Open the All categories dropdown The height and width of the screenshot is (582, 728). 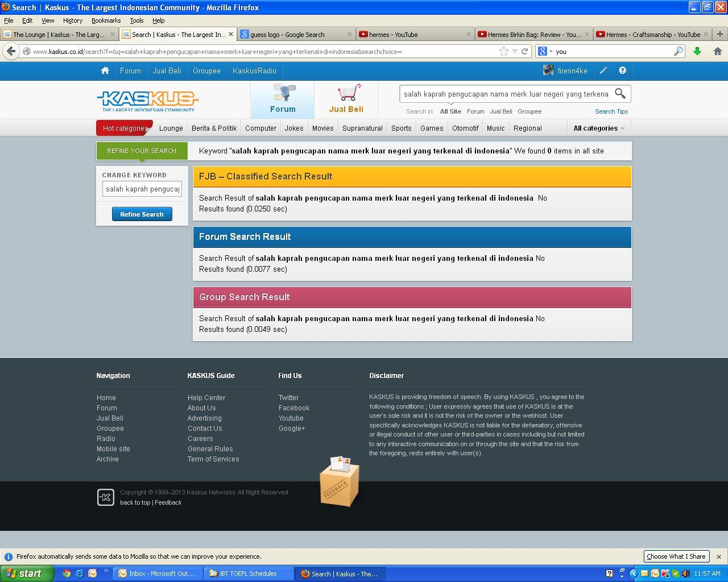point(599,128)
